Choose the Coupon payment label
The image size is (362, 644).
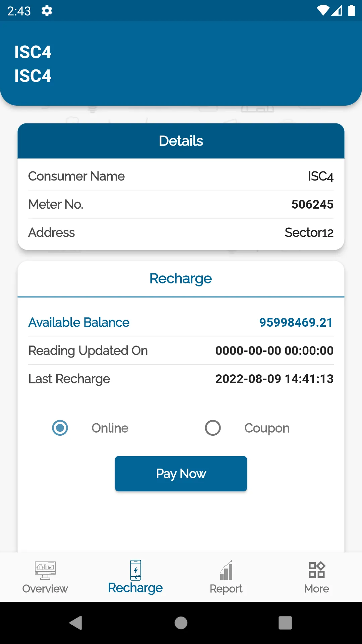tap(267, 428)
